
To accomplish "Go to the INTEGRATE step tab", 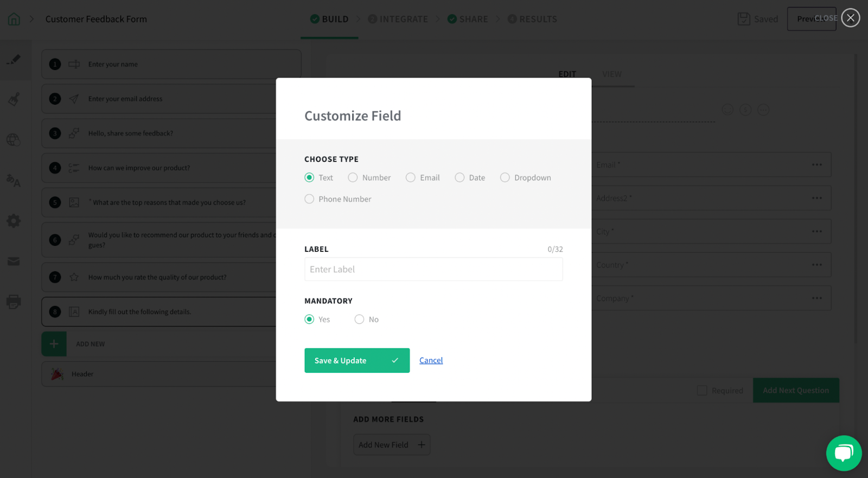I will click(398, 19).
